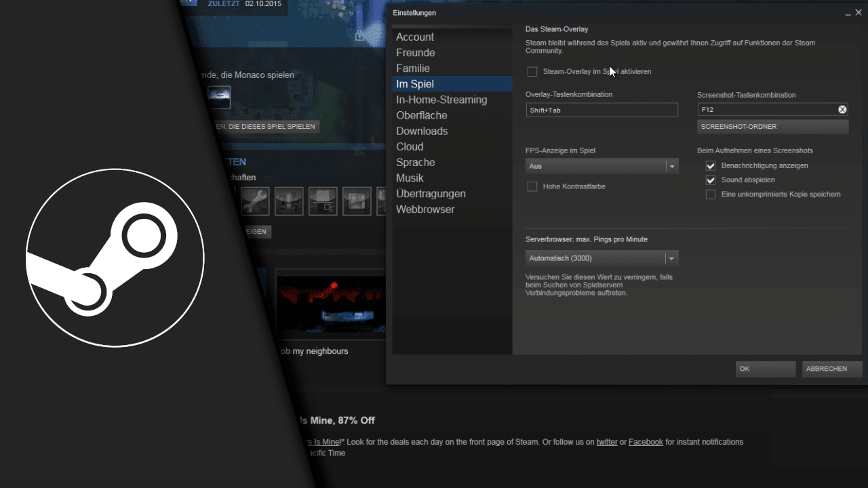Image resolution: width=868 pixels, height=488 pixels.
Task: Uncheck Sound abspielen option
Action: coord(711,180)
